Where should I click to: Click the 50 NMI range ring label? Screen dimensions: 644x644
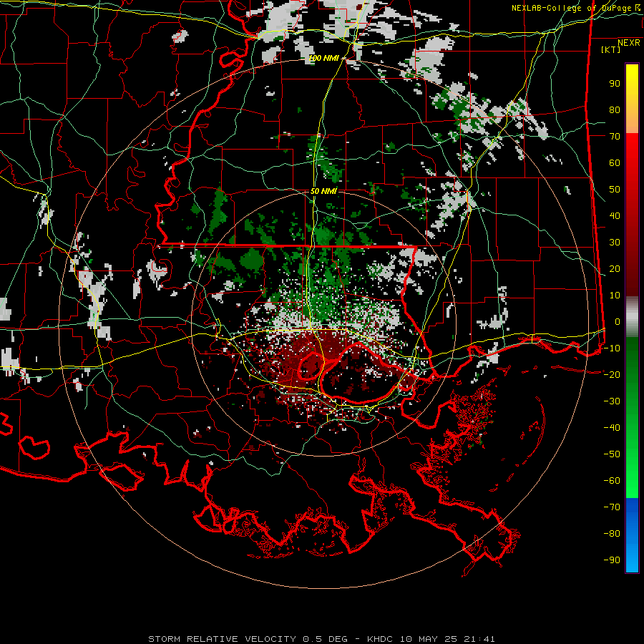coord(323,191)
